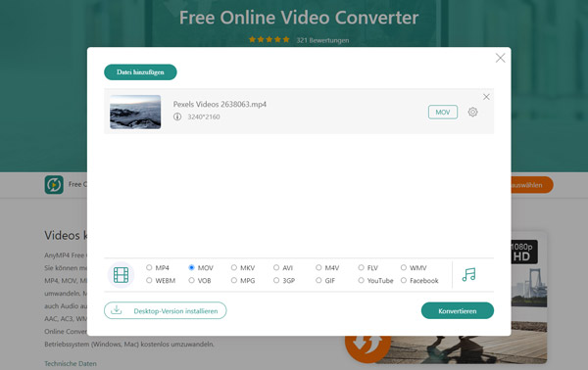Choose FLV output format
Viewport: 588px width, 370px height.
coord(361,267)
